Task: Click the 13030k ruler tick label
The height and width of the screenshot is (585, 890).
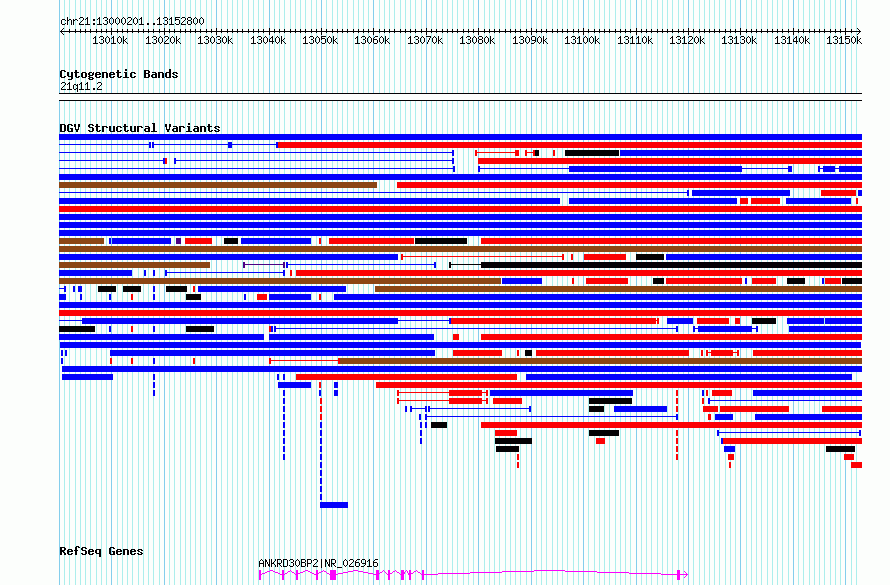Action: click(215, 40)
